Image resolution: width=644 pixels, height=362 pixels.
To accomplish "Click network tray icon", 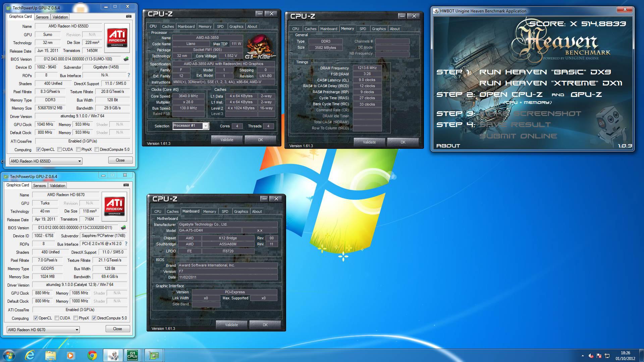I will coord(607,356).
